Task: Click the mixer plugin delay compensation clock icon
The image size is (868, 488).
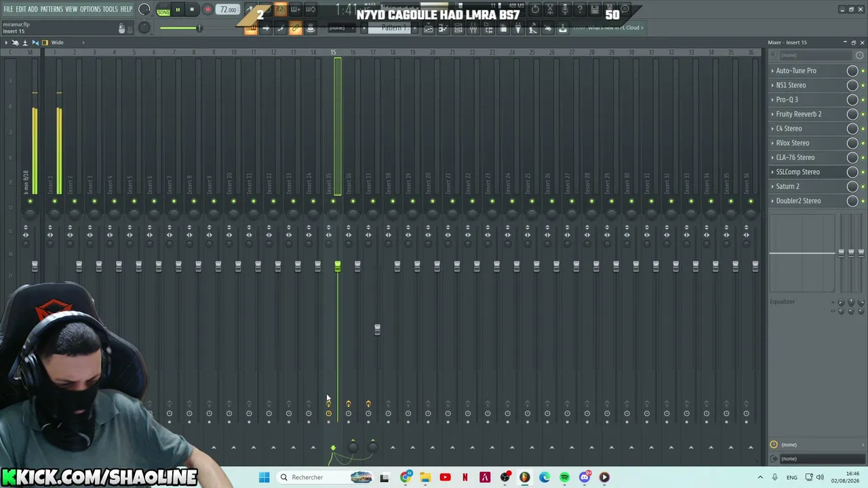Action: point(774,445)
